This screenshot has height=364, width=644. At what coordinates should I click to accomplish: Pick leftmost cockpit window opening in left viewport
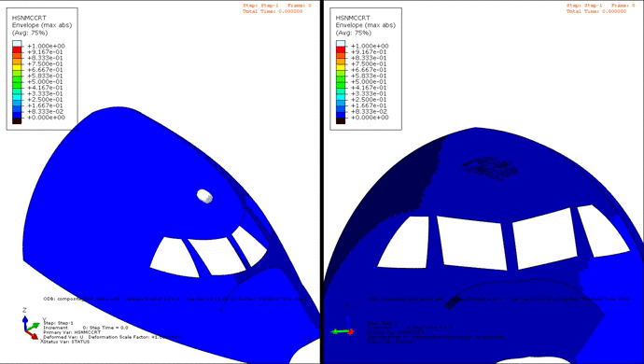174,258
